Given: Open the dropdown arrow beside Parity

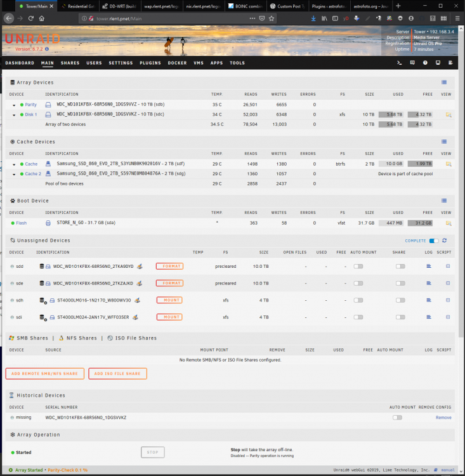Looking at the screenshot, I should click(14, 105).
